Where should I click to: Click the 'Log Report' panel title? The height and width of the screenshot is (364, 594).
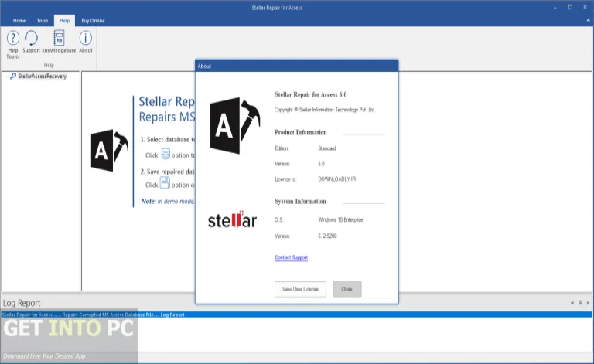click(22, 303)
